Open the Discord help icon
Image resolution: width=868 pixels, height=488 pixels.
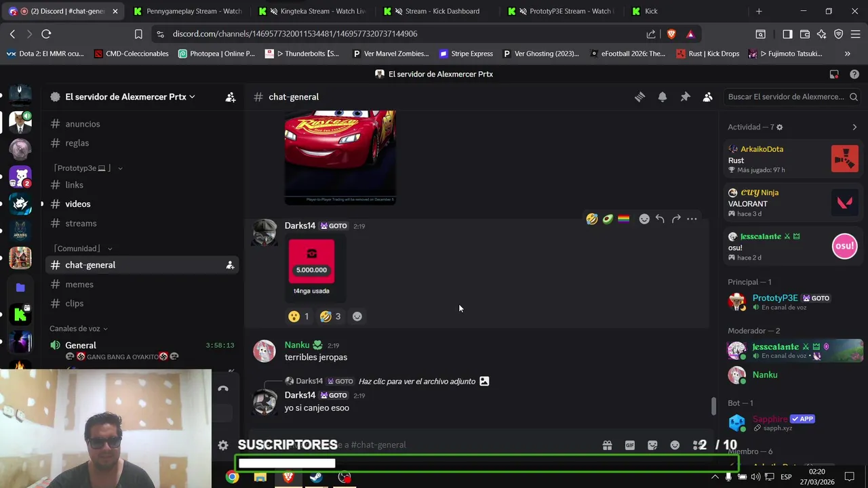(x=854, y=75)
